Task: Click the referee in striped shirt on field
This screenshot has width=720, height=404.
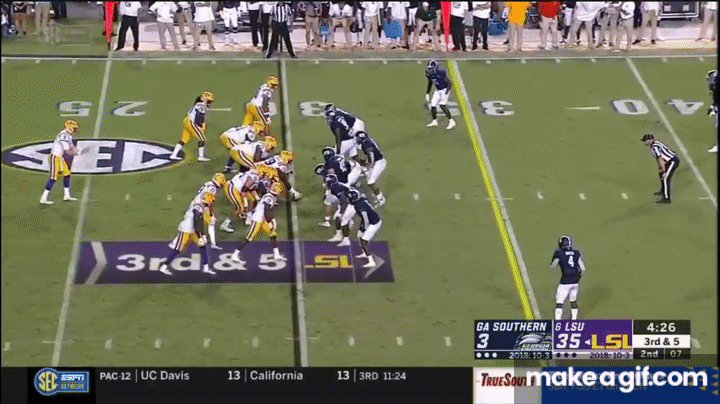Action: tap(662, 166)
